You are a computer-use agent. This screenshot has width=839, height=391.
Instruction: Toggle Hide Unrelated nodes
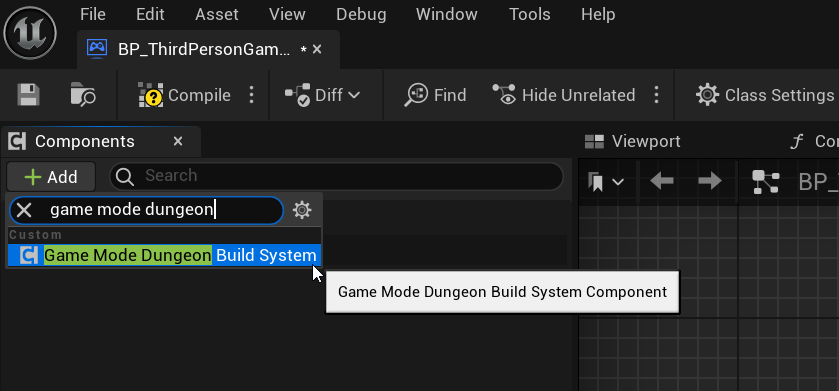tap(563, 95)
